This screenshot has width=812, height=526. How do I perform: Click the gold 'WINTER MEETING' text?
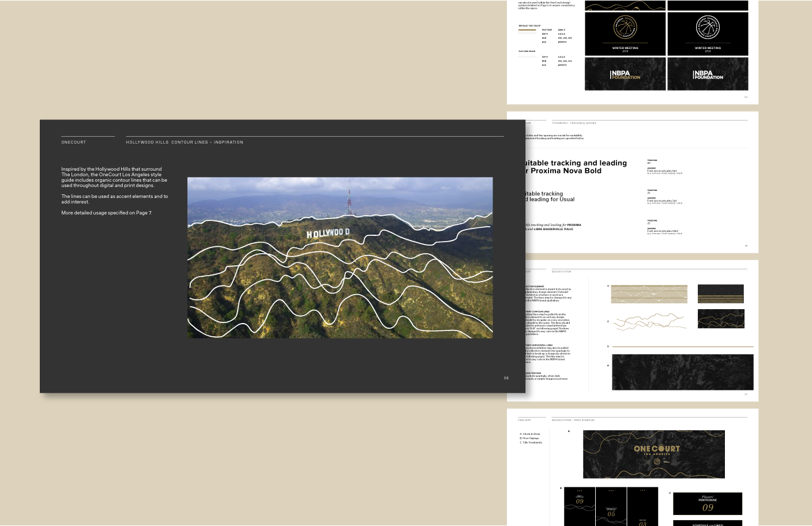(x=625, y=48)
